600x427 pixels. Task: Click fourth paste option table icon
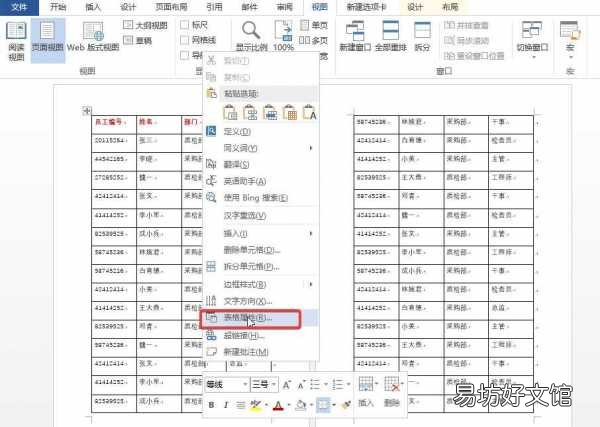click(x=290, y=112)
